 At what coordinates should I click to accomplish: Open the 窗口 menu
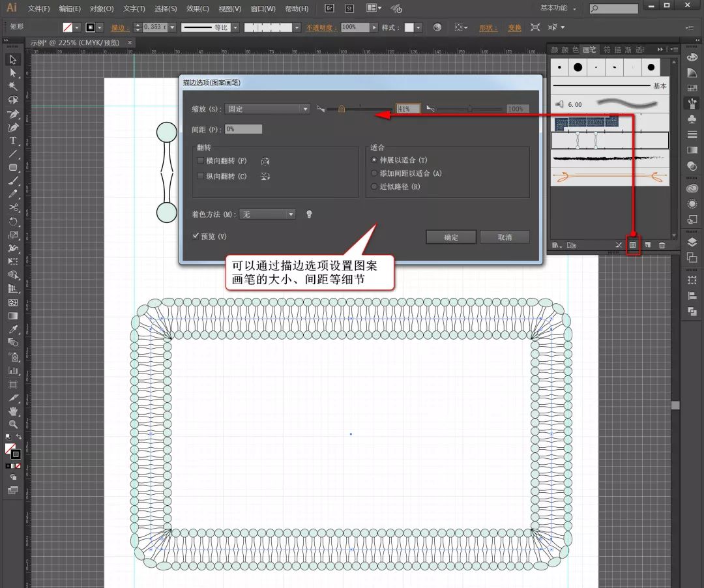click(x=265, y=8)
